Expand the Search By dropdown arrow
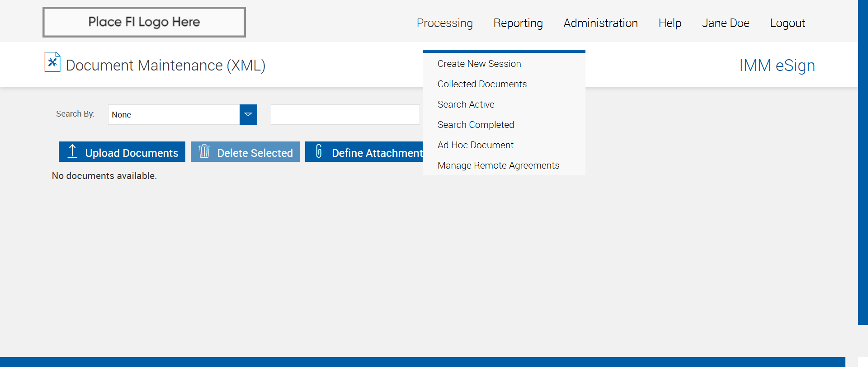 click(248, 114)
